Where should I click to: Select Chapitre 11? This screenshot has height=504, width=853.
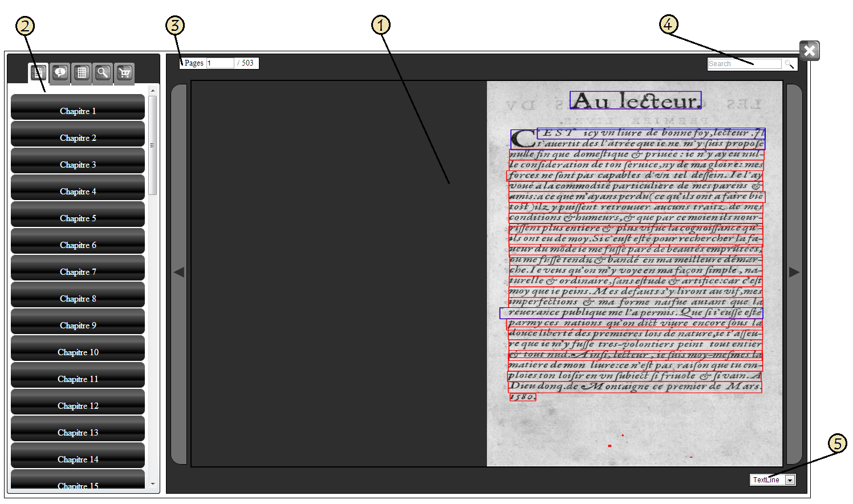click(x=78, y=375)
